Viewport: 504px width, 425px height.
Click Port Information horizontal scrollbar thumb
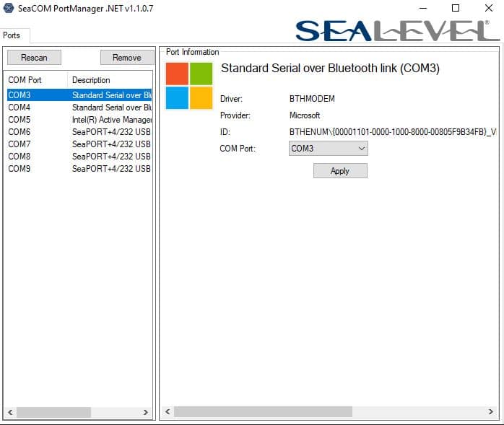pos(264,411)
